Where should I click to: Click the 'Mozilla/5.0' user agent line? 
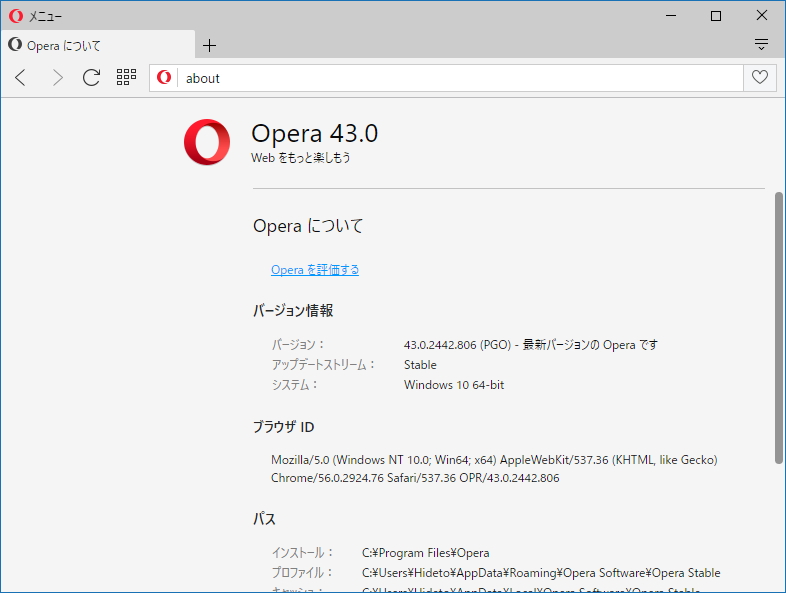494,460
